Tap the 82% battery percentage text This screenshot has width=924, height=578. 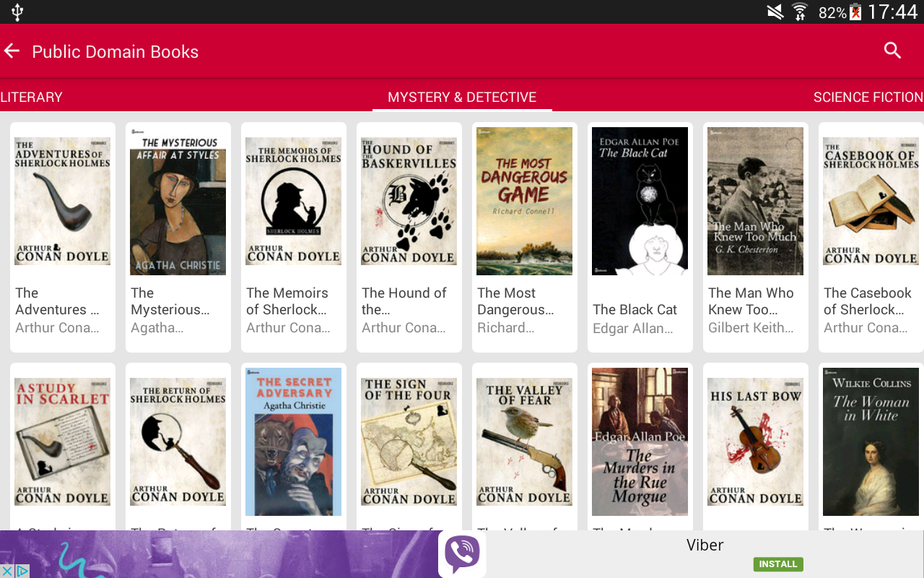point(832,12)
